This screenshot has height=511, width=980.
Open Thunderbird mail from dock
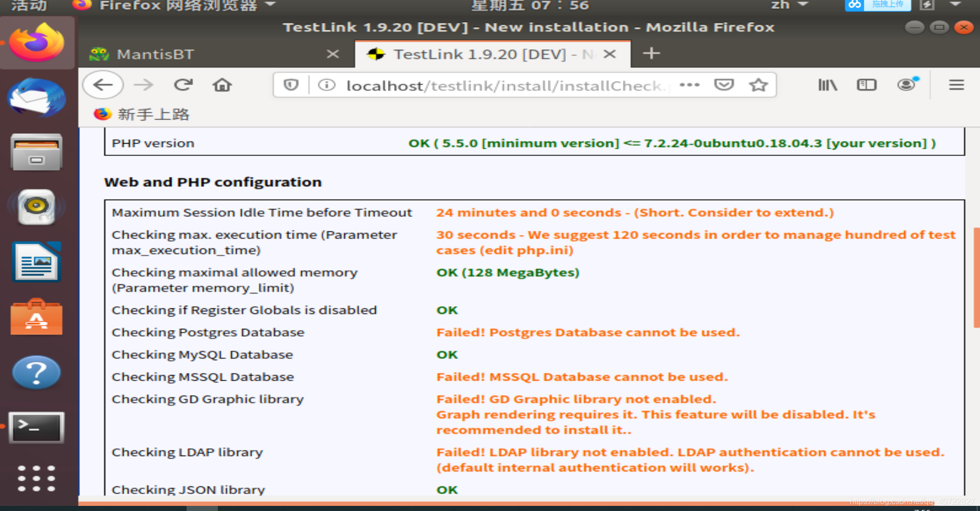[36, 97]
